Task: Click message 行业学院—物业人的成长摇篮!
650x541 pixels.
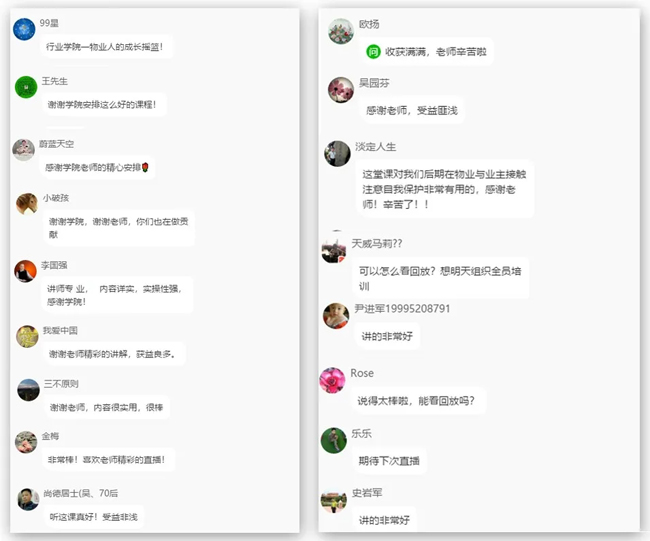Action: pos(107,47)
